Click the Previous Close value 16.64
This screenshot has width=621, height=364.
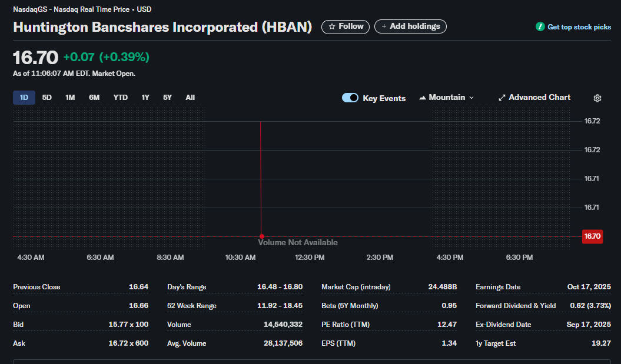click(138, 287)
